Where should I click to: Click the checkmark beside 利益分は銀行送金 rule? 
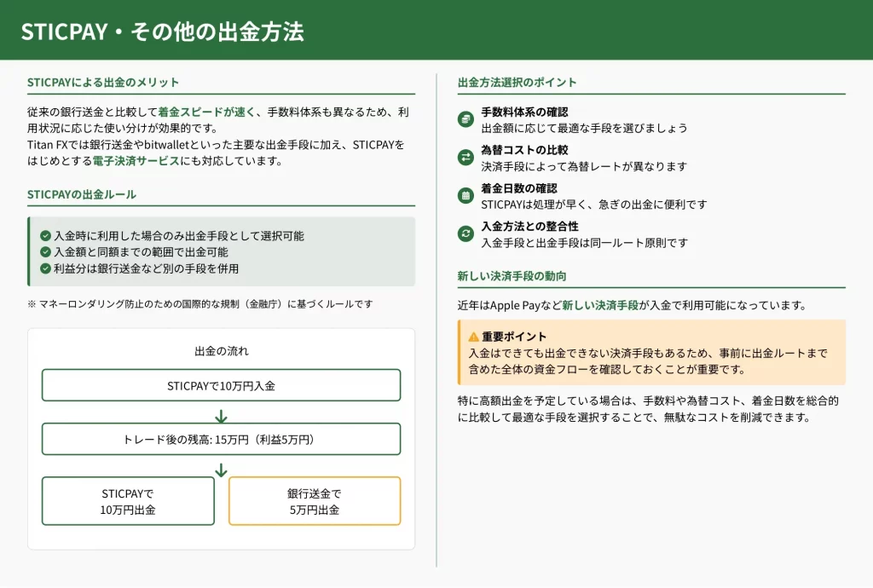point(45,268)
